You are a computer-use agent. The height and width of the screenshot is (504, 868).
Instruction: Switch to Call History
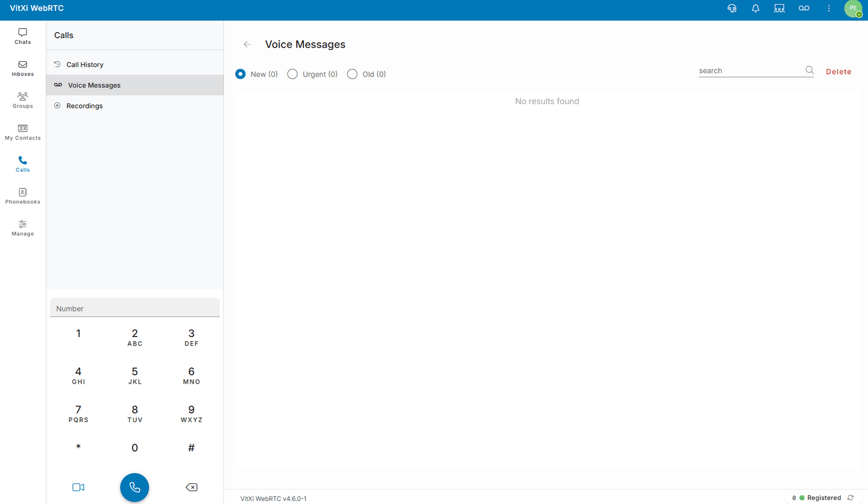[x=84, y=64]
